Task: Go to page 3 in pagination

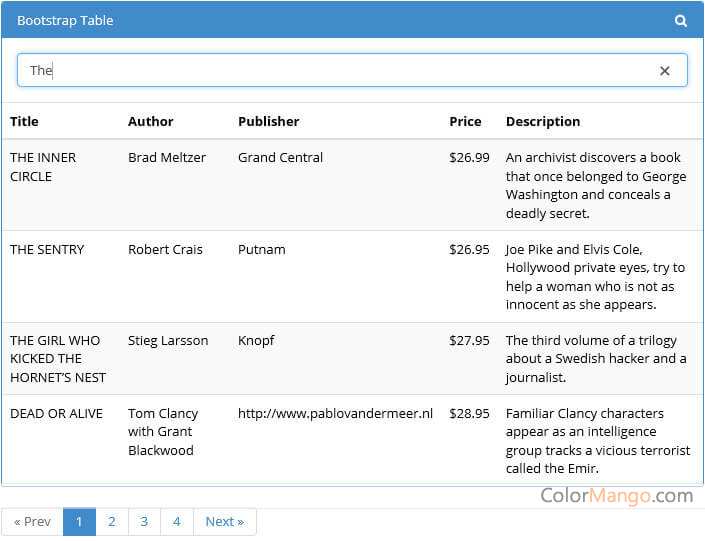Action: pos(144,522)
